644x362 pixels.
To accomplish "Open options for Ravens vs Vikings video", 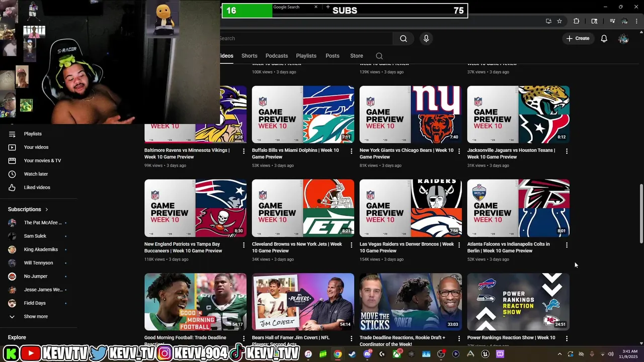I will coord(244,151).
